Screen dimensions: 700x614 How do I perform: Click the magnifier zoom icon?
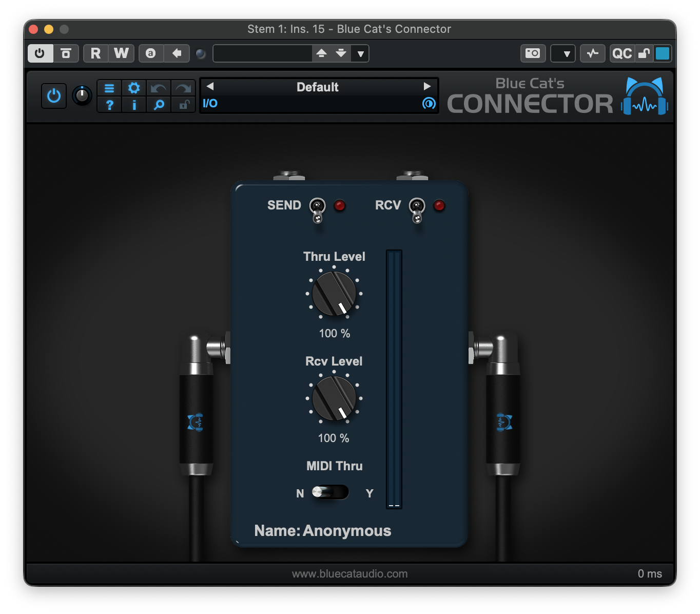pos(159,105)
